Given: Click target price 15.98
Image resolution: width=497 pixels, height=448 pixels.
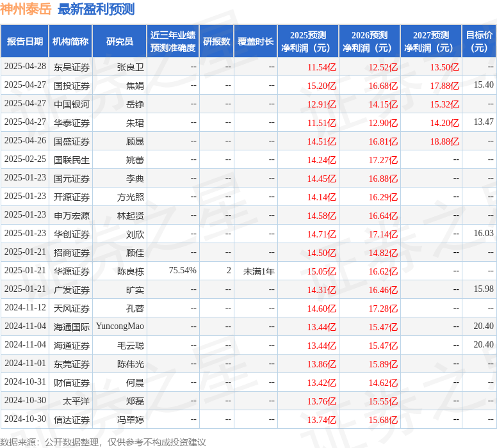Looking at the screenshot, I should click(x=484, y=289).
